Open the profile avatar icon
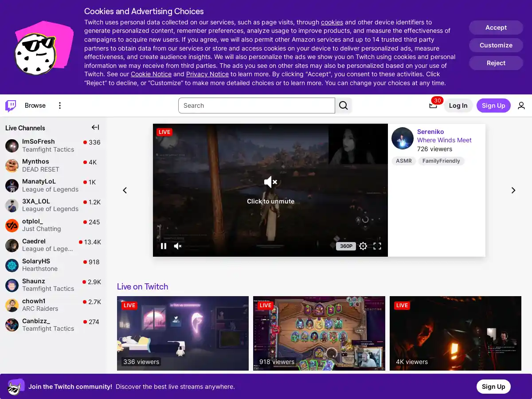This screenshot has height=399, width=532. point(521,106)
